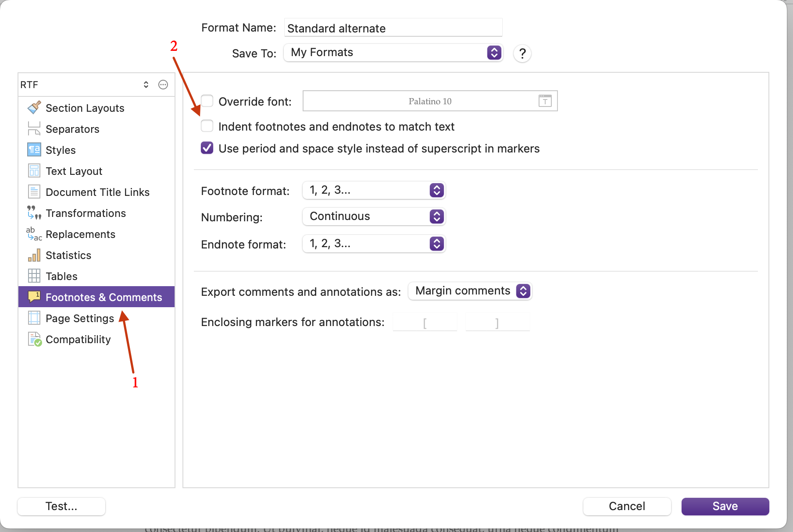Click the Replacements ab-ac icon
The width and height of the screenshot is (793, 532).
click(34, 234)
